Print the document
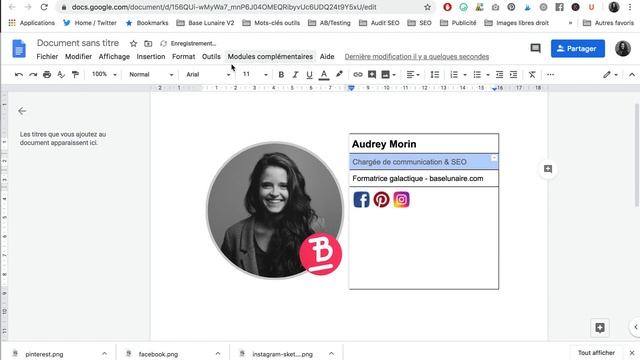 [x=47, y=75]
